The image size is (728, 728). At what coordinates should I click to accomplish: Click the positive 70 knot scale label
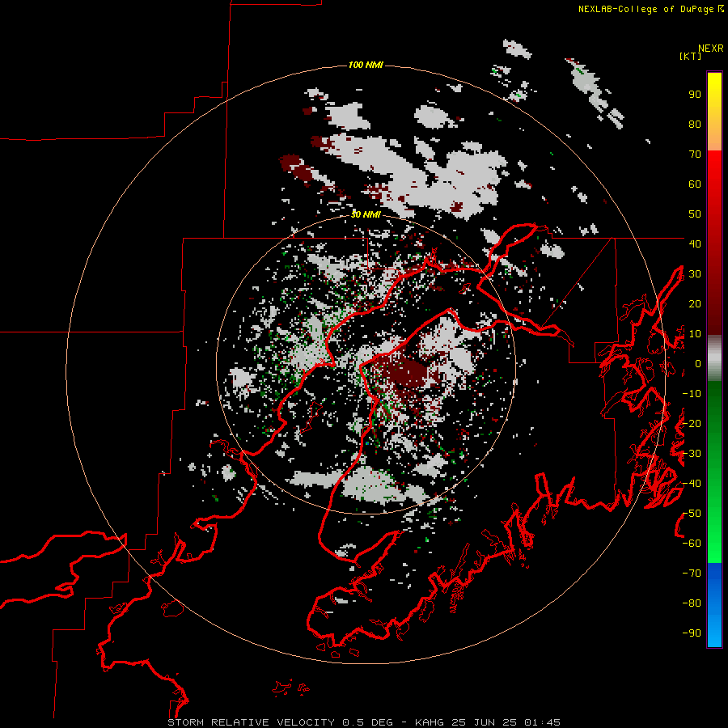[695, 154]
